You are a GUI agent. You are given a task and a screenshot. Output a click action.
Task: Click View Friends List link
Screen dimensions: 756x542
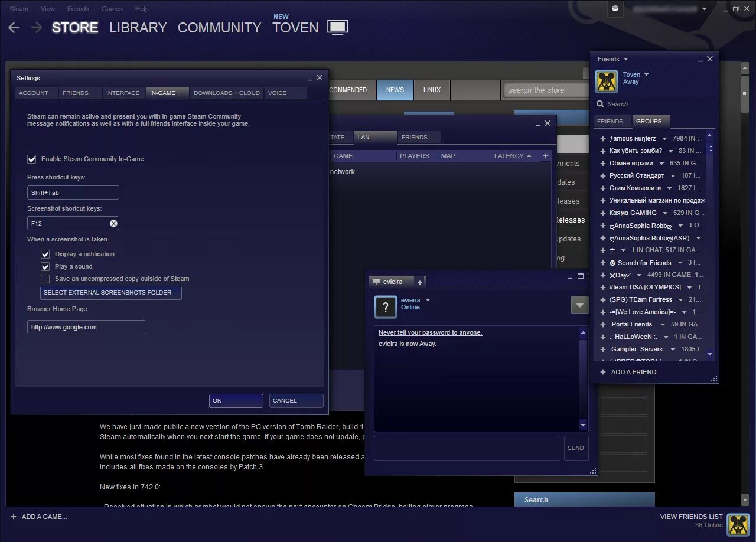coord(691,517)
